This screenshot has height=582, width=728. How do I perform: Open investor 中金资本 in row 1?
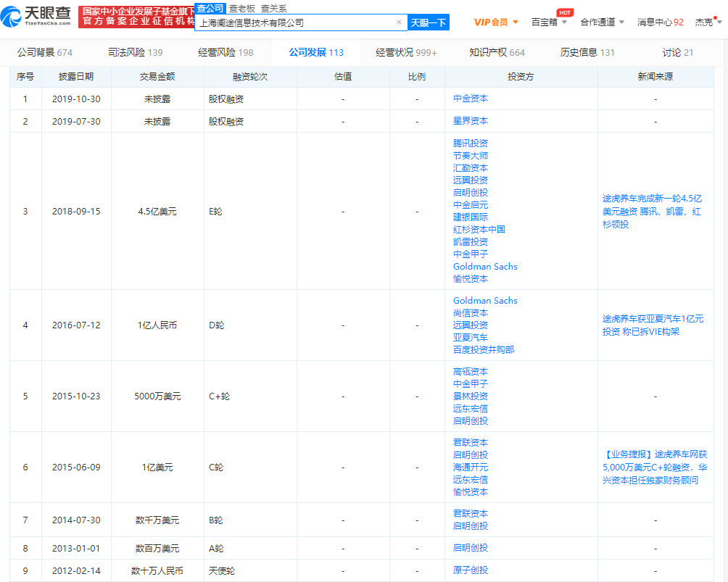point(471,99)
